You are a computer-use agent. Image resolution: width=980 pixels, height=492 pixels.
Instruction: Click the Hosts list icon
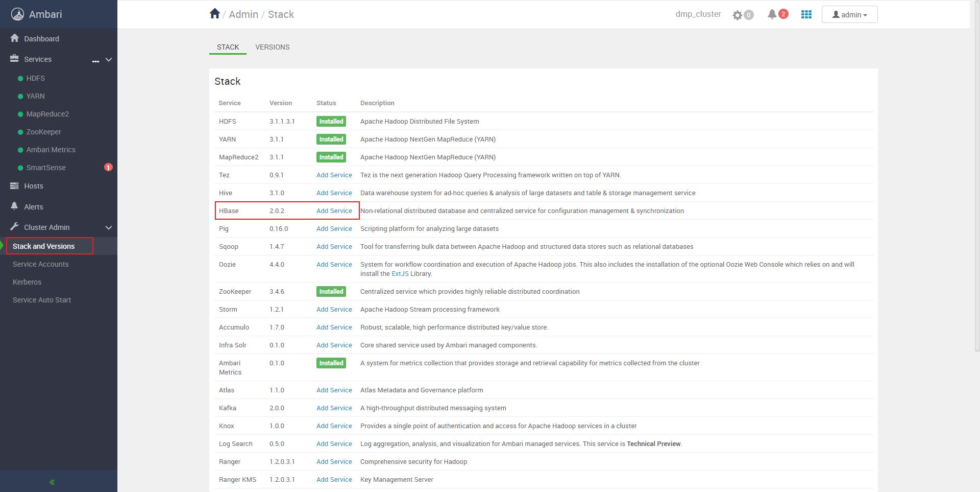14,186
